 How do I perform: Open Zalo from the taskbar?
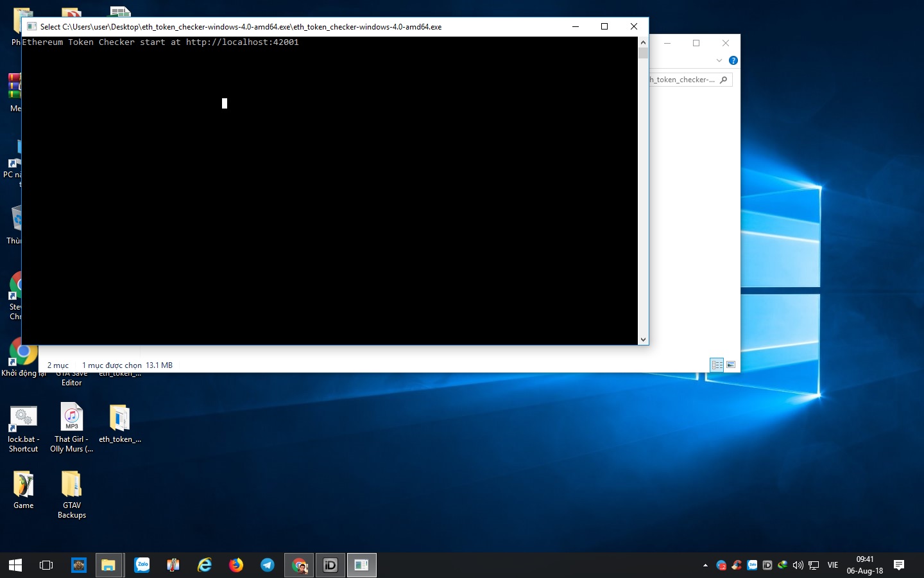(142, 565)
